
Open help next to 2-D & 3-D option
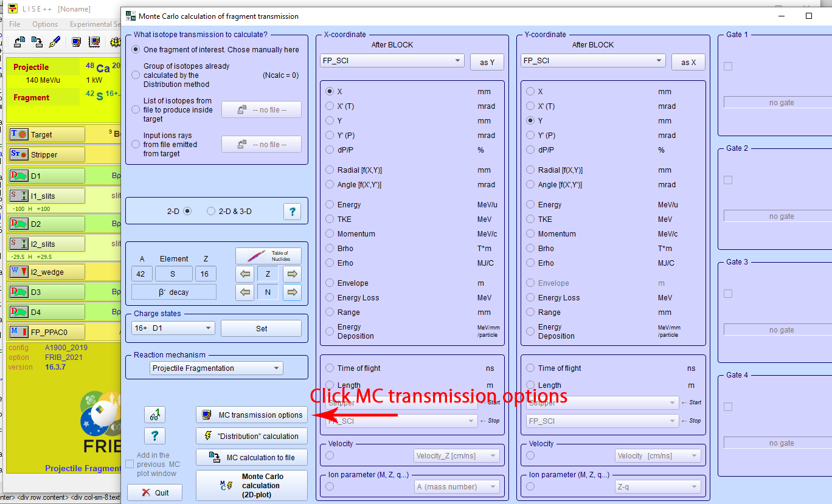(x=292, y=212)
